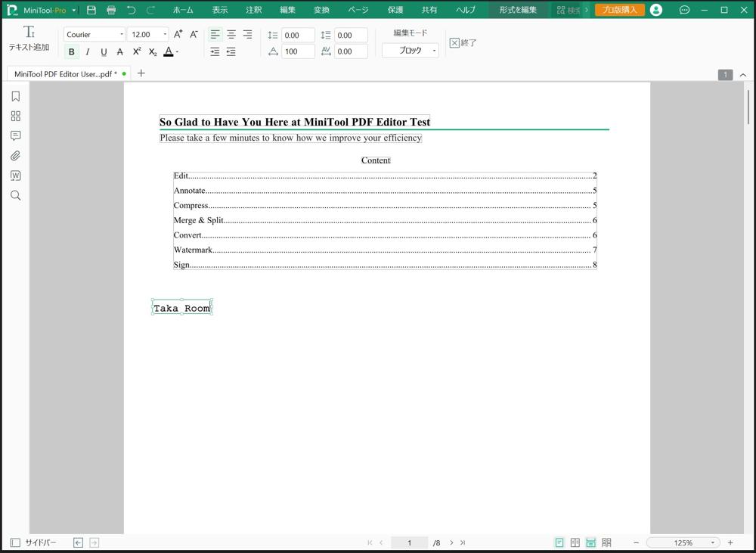Open the 変換 convert tab
756x553 pixels.
pyautogui.click(x=321, y=10)
